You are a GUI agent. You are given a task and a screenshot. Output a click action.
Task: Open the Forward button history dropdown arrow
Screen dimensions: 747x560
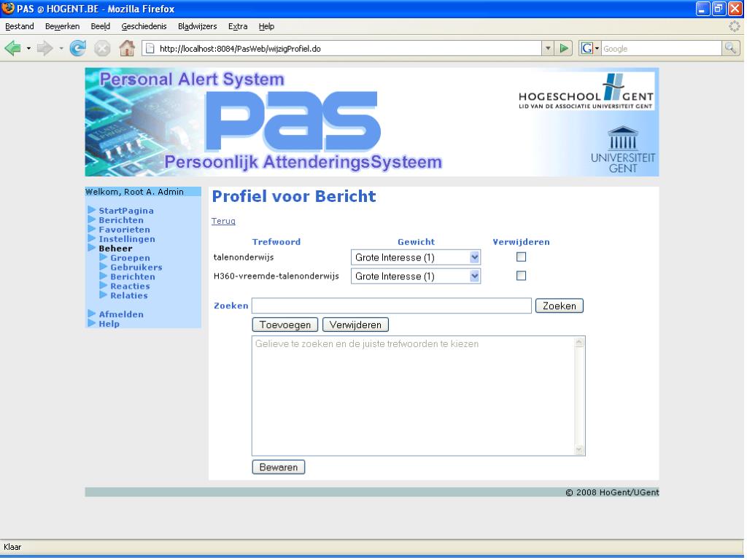click(61, 48)
